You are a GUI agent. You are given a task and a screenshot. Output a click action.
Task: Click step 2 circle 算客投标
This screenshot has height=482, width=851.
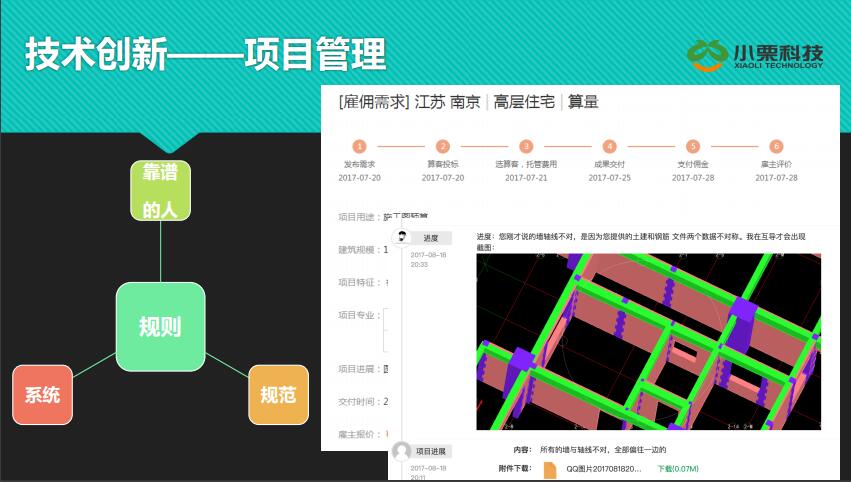(443, 146)
